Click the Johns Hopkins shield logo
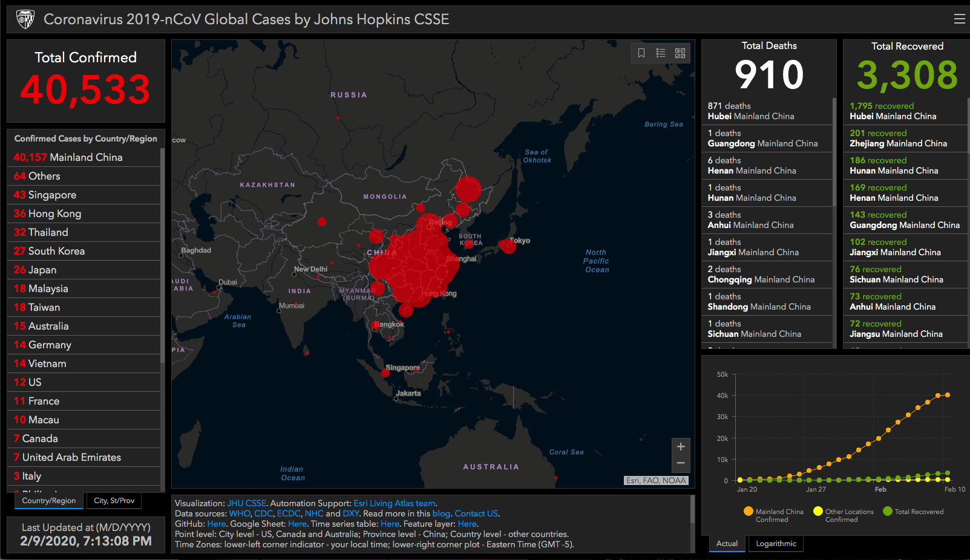Viewport: 970px width, 560px height. coord(25,19)
